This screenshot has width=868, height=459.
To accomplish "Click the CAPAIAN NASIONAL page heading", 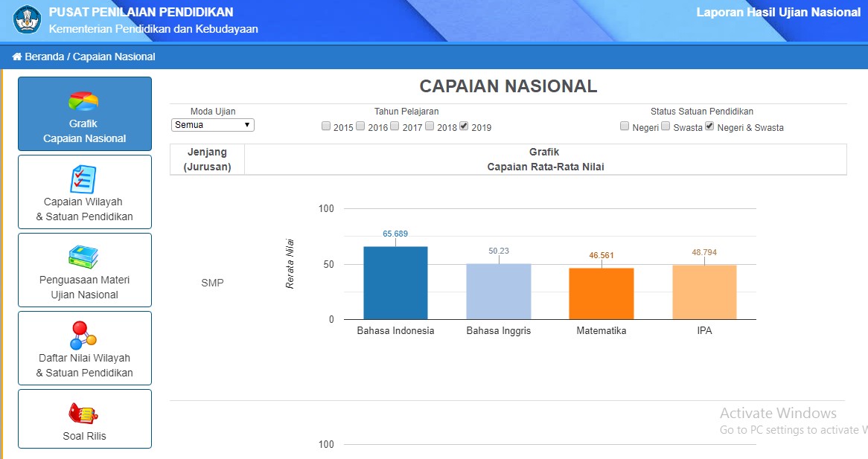I will point(508,86).
